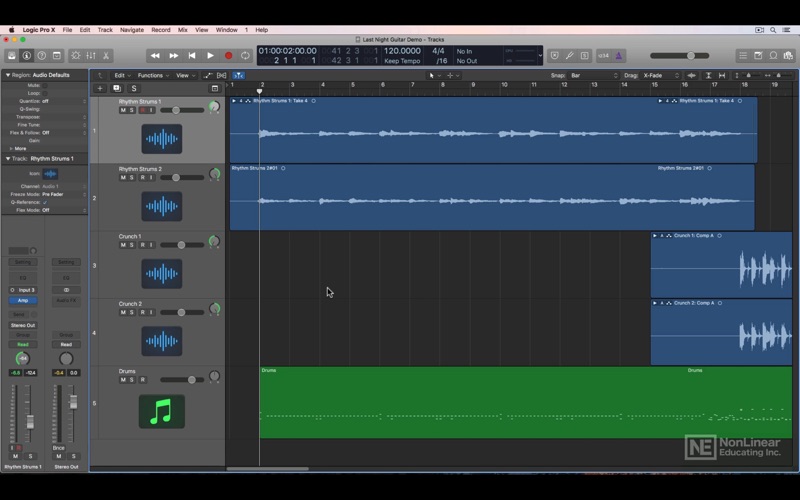
Task: Record-enable the Crunch 1 track
Action: click(x=142, y=245)
